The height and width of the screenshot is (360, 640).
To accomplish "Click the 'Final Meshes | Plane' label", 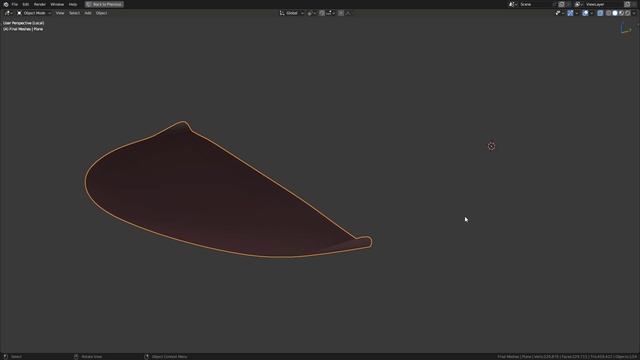I will click(x=23, y=29).
